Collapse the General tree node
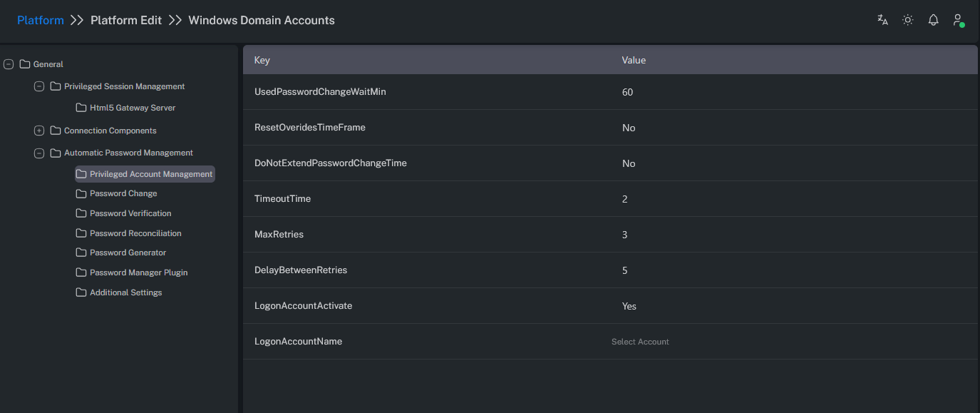The width and height of the screenshot is (980, 413). [x=9, y=64]
